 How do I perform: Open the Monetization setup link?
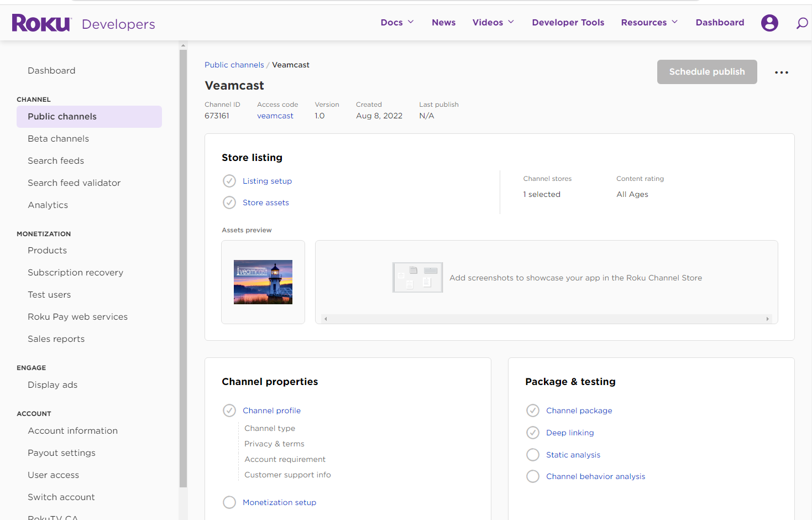click(x=280, y=502)
